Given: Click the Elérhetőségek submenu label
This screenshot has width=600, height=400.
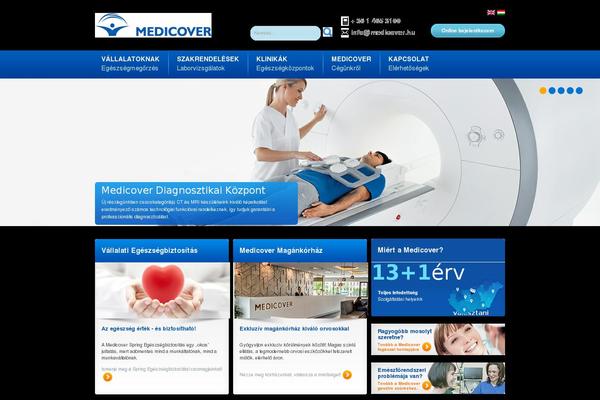Looking at the screenshot, I should (408, 69).
